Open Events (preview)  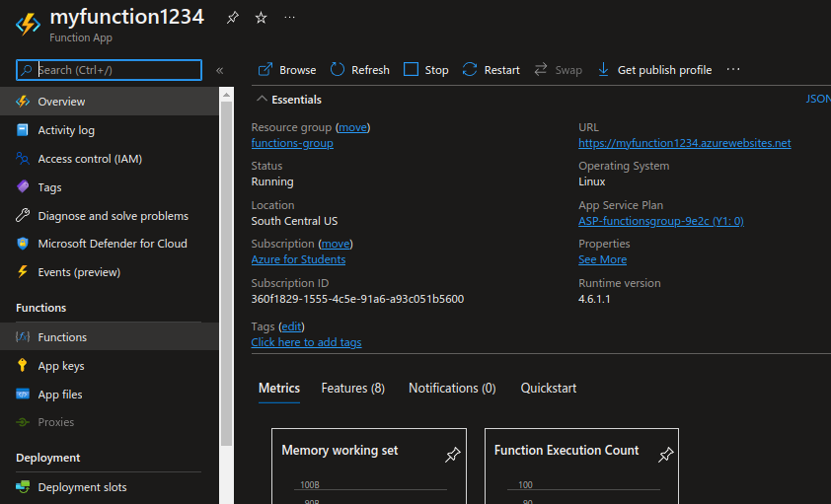click(x=110, y=272)
